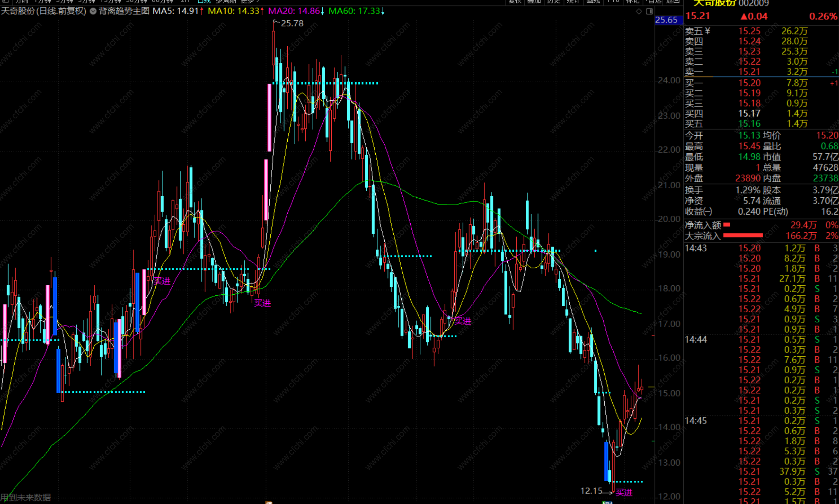Toggle the 收益(一) quarter label
Viewport: 839px width, 504px height.
698,212
